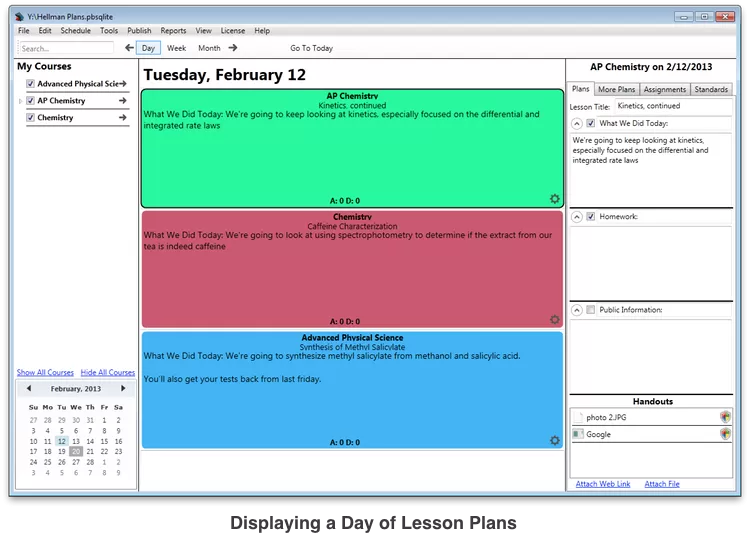Collapse the Public Information section

pyautogui.click(x=577, y=310)
